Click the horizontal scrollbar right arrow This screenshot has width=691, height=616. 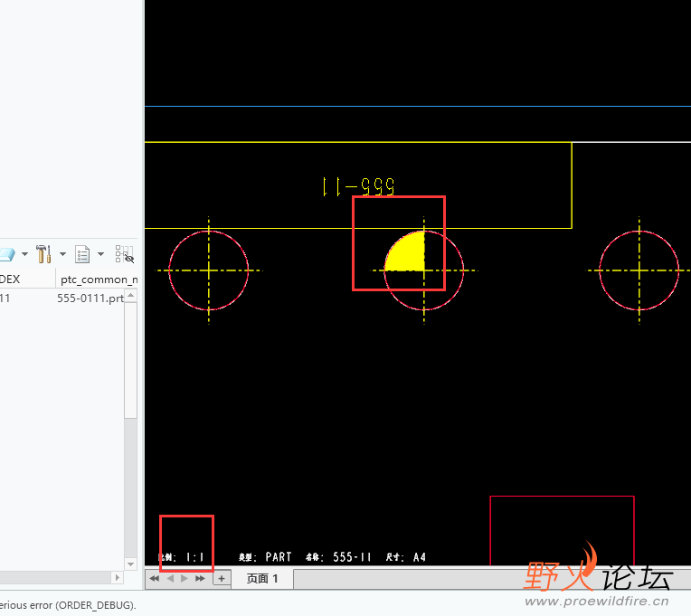click(x=117, y=577)
